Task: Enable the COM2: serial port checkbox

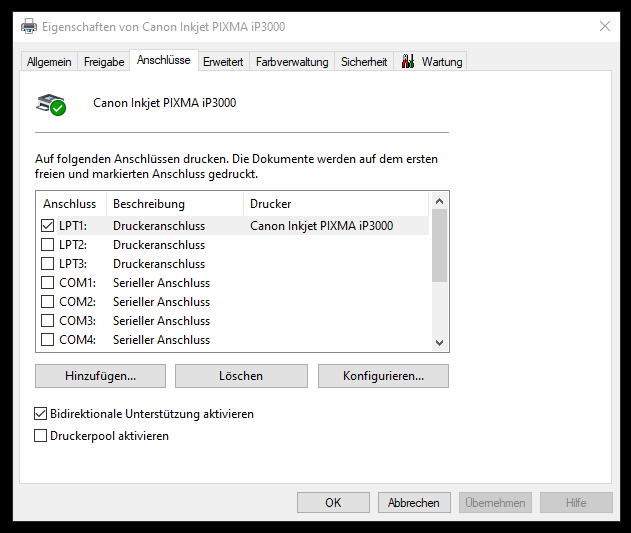Action: [x=47, y=302]
